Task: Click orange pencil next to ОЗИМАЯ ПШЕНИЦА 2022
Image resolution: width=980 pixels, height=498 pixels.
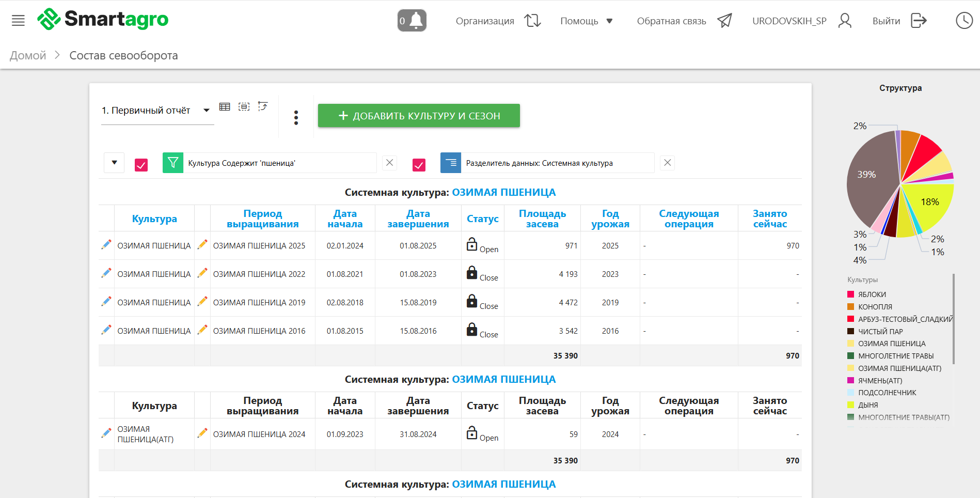Action: pos(202,273)
